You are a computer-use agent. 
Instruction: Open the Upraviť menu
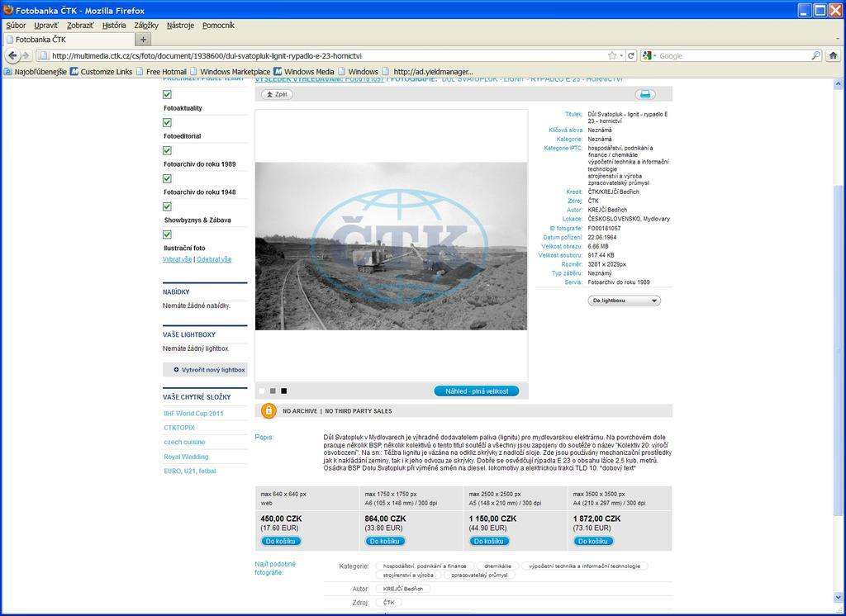click(x=46, y=26)
